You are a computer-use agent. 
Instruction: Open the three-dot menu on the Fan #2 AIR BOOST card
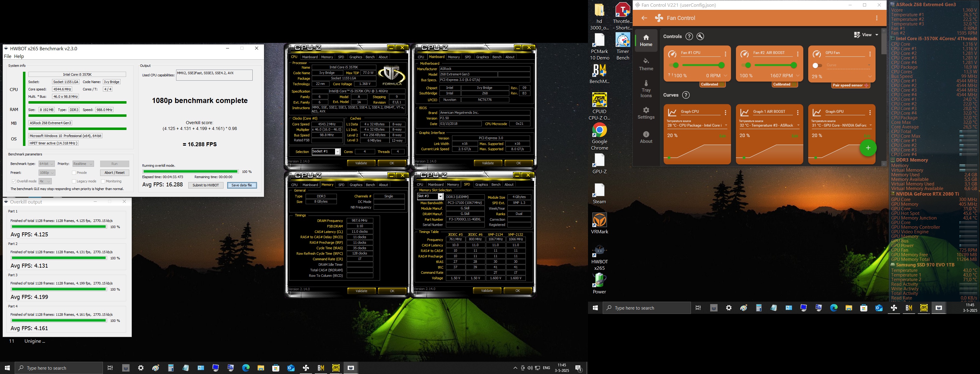[x=798, y=54]
